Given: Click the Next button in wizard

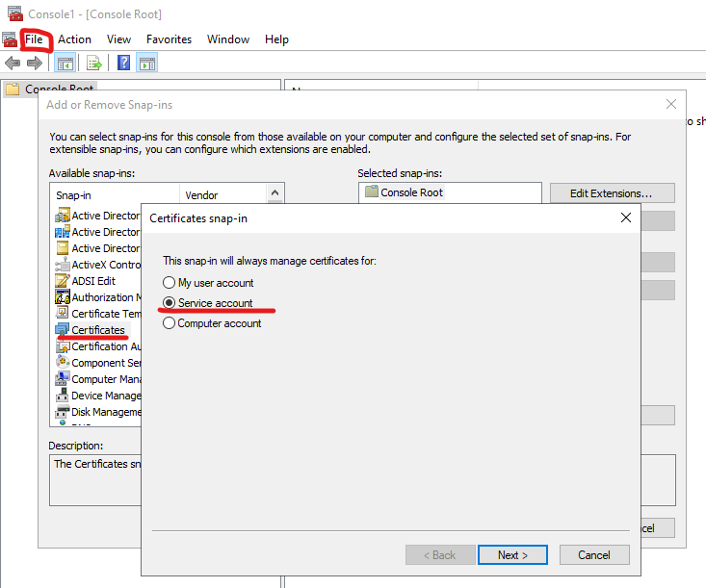Looking at the screenshot, I should pos(512,554).
